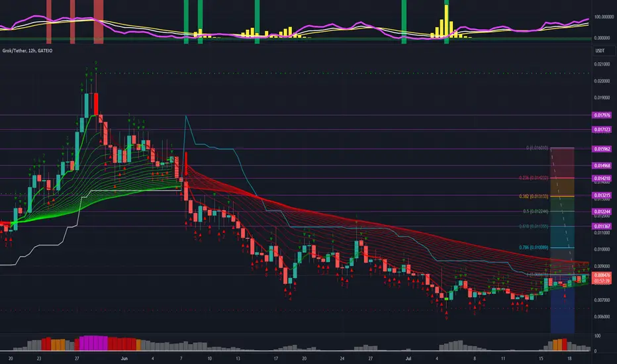Select the 0.017976 purple price label
This screenshot has height=364, width=617.
[602, 115]
